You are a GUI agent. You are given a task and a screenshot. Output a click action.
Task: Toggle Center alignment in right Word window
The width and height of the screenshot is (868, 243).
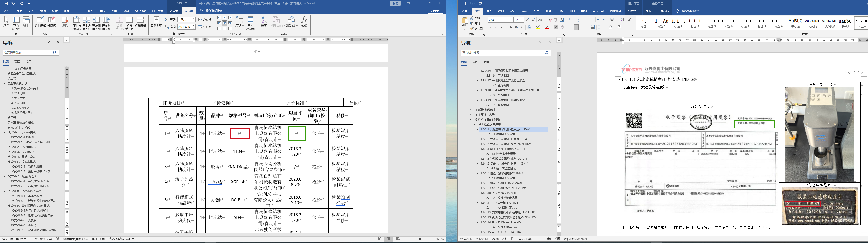click(576, 27)
